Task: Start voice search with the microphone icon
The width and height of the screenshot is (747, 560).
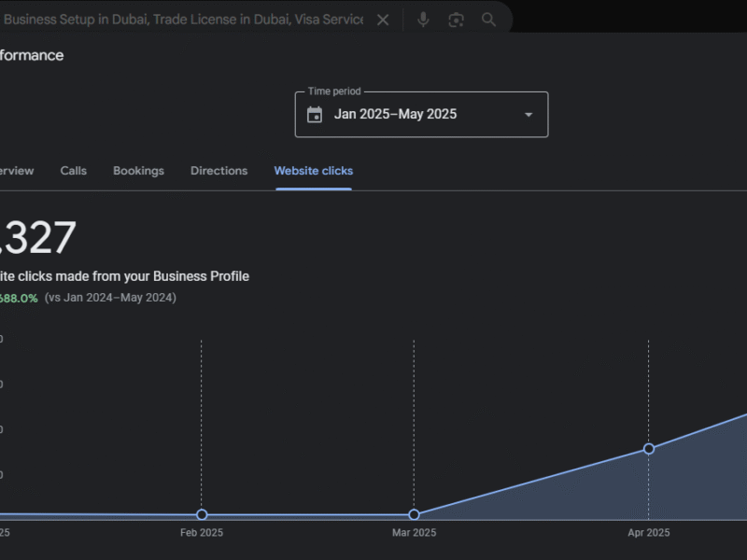Action: (423, 20)
